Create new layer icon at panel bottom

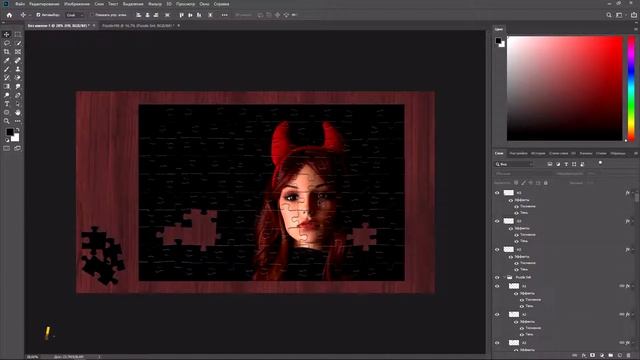pos(620,356)
